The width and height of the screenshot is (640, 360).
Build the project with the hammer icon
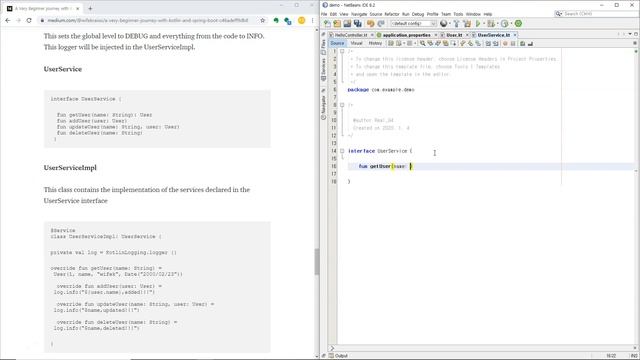point(456,24)
